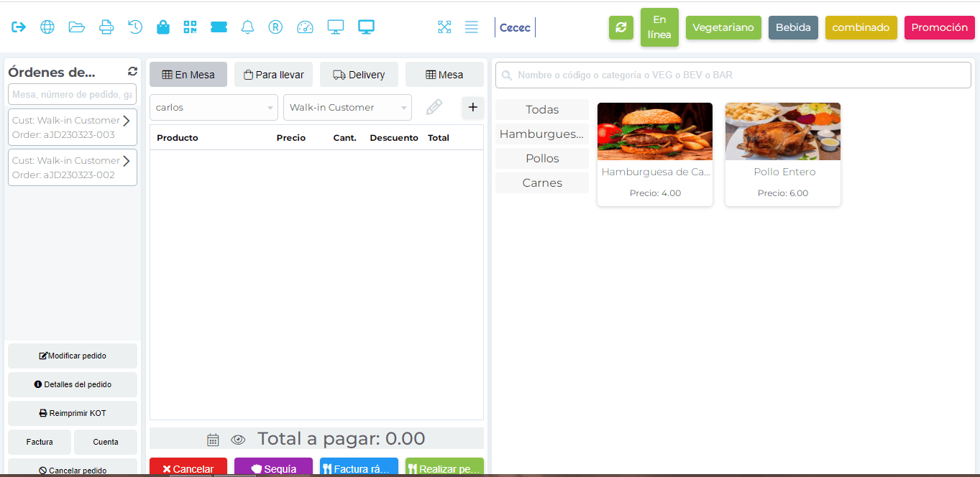
Task: Open the dashboard gauge icon
Action: pos(305,27)
